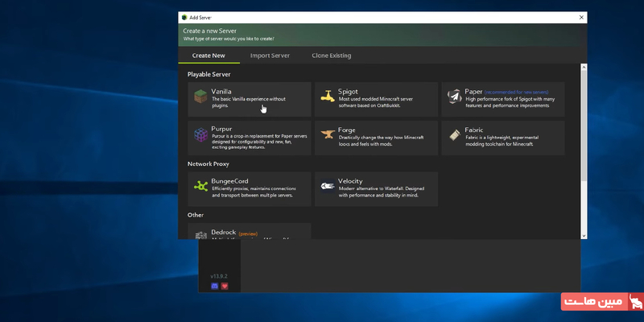Click the vertical scrollbar thumb
The width and height of the screenshot is (644, 322).
(584, 126)
